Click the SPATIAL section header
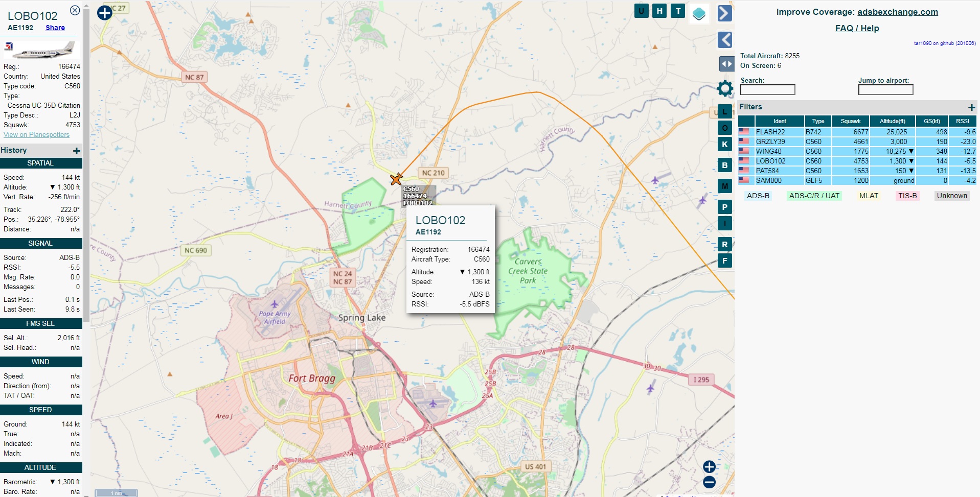 click(41, 163)
